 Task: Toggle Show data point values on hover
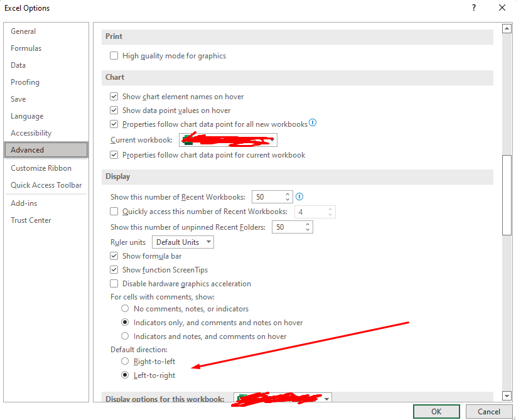click(x=114, y=110)
